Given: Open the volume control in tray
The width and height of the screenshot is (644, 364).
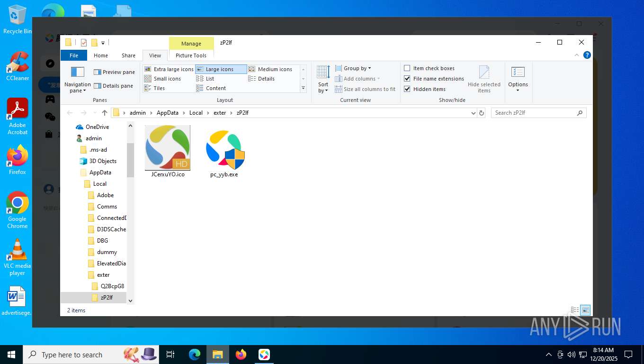Looking at the screenshot, I should pos(572,355).
